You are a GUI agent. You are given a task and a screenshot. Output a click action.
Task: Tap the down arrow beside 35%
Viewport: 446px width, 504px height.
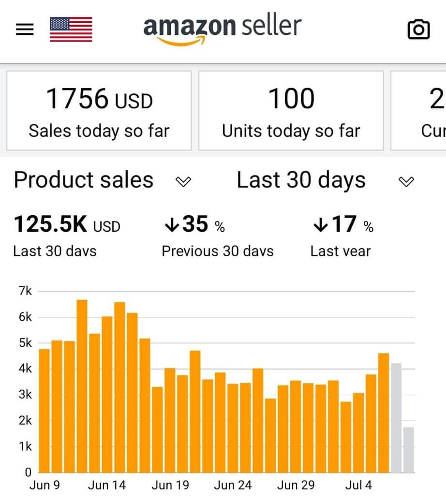point(172,224)
